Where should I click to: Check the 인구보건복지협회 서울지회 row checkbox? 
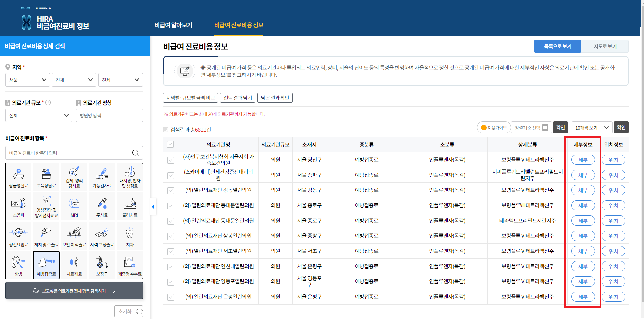[171, 160]
